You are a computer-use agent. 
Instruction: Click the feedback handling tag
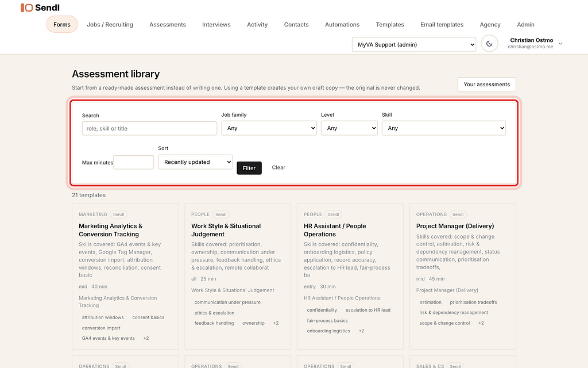214,323
